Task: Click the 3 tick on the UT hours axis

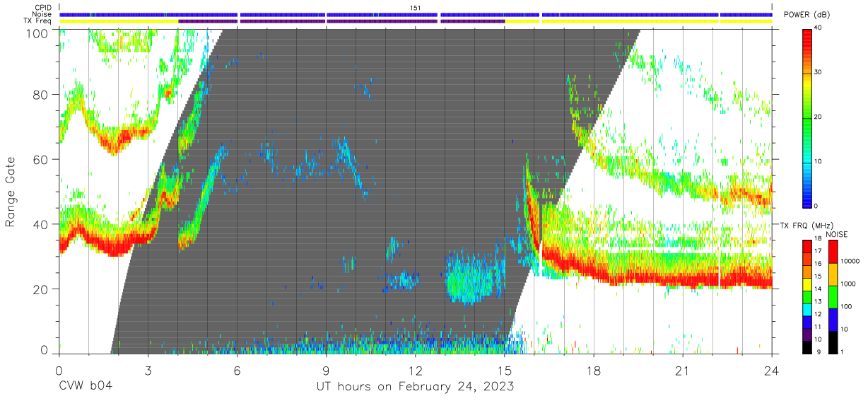Action: pyautogui.click(x=148, y=370)
